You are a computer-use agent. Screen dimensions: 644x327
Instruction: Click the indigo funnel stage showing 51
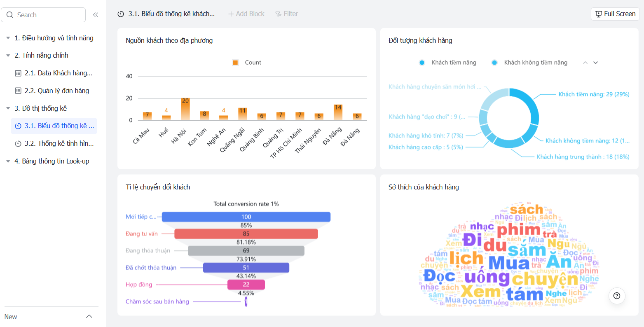pyautogui.click(x=246, y=268)
